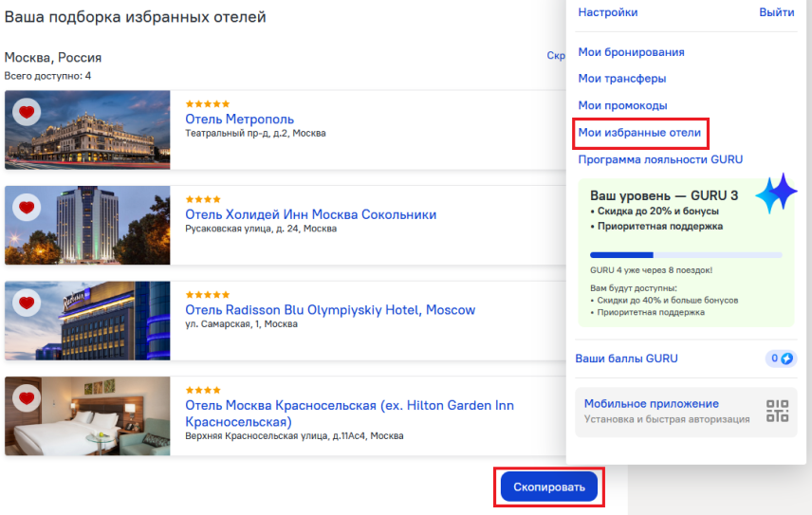The height and width of the screenshot is (515, 812).
Task: Select Мои промокоды in account menu
Action: (622, 105)
